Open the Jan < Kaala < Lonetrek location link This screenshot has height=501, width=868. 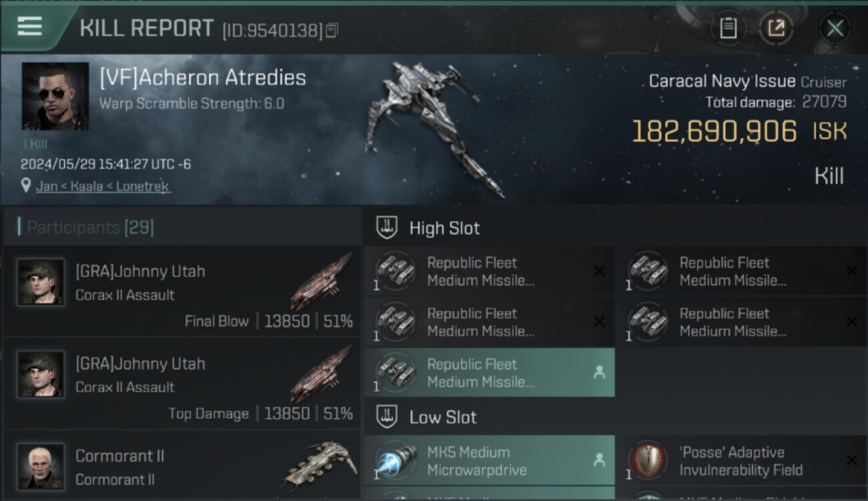click(x=103, y=186)
